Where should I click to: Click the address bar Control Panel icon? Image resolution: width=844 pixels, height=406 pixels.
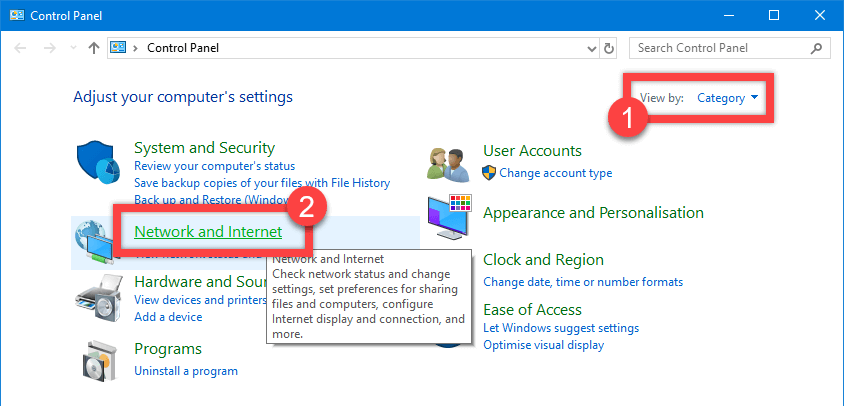118,48
